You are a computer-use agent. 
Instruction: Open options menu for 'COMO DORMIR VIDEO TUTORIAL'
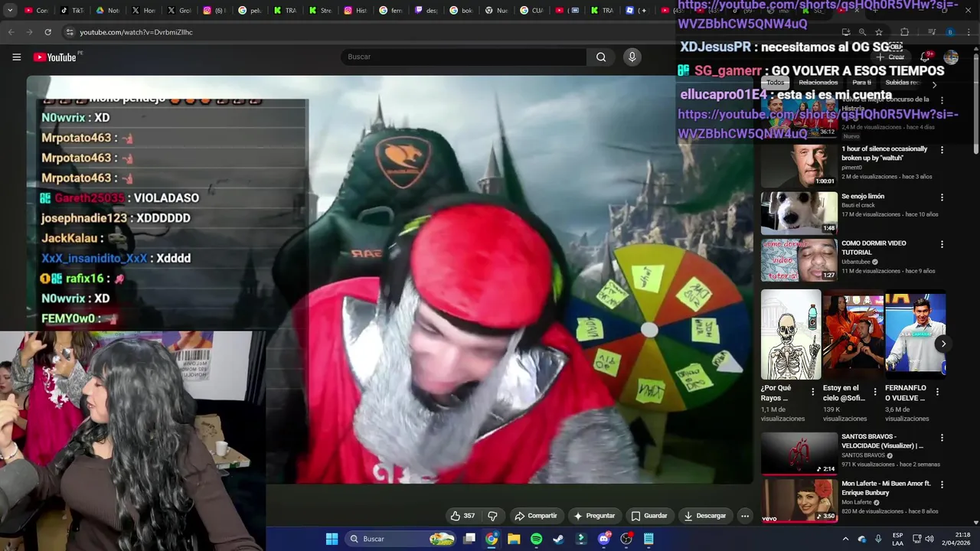(942, 245)
